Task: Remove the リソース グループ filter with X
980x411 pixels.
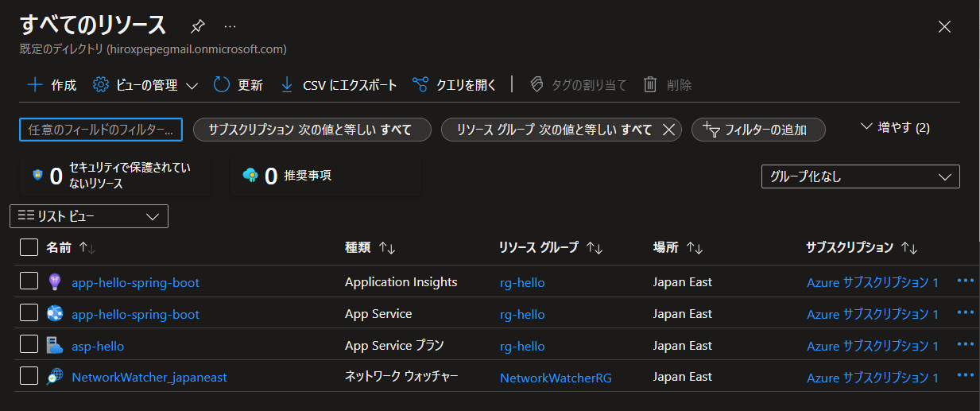Action: (x=668, y=130)
